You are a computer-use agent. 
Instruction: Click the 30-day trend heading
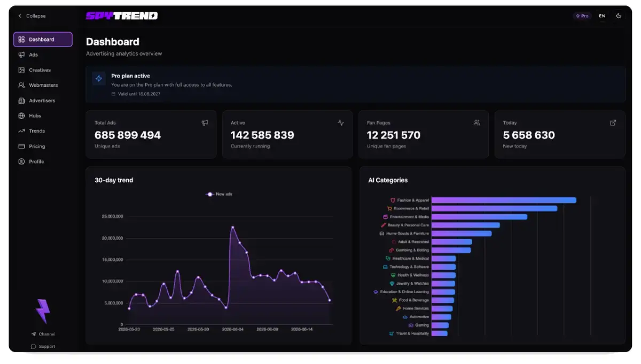point(114,180)
